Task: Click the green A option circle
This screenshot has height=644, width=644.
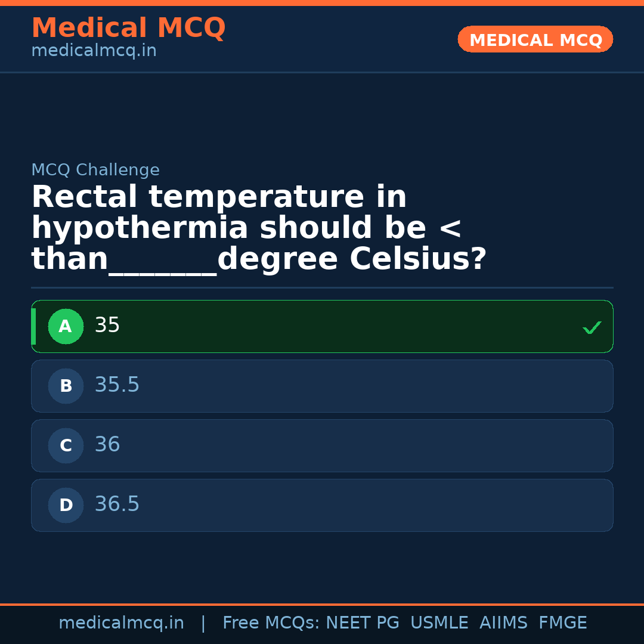Action: point(66,327)
